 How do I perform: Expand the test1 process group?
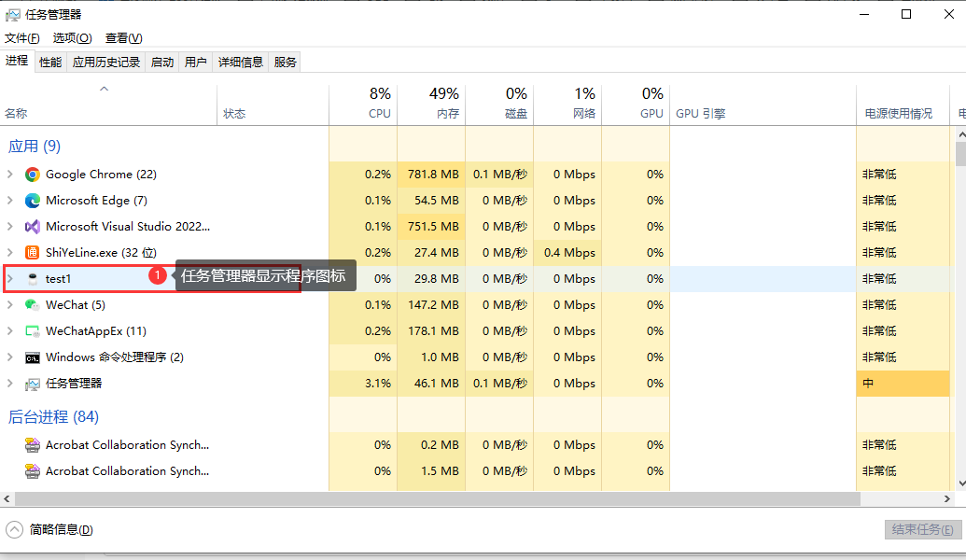(x=10, y=279)
